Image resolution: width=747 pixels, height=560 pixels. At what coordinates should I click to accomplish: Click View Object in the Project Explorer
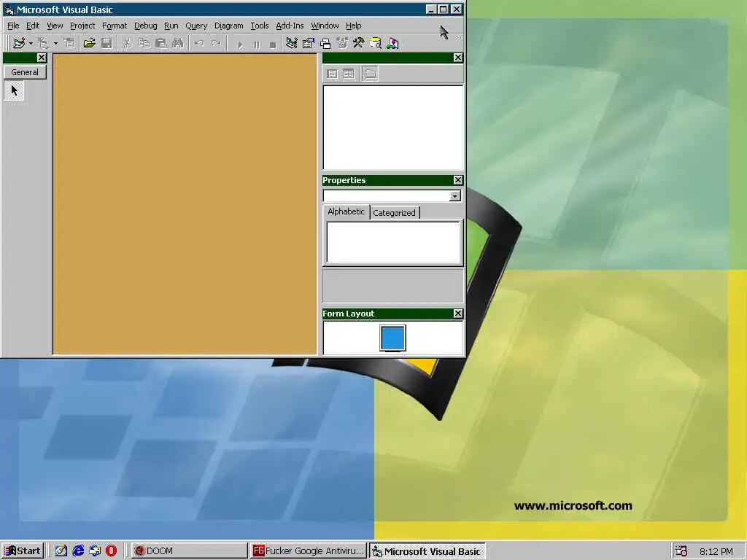pos(349,74)
